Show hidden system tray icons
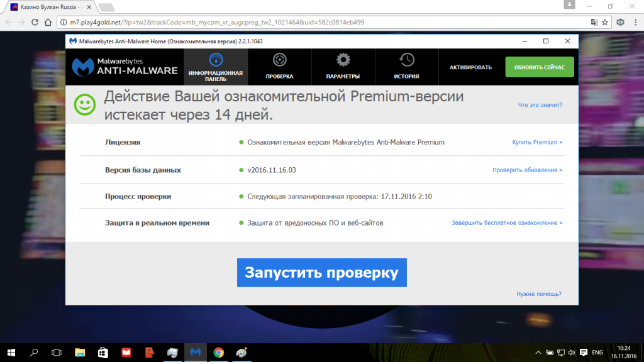Viewport: 644px width, 362px height. tap(538, 353)
